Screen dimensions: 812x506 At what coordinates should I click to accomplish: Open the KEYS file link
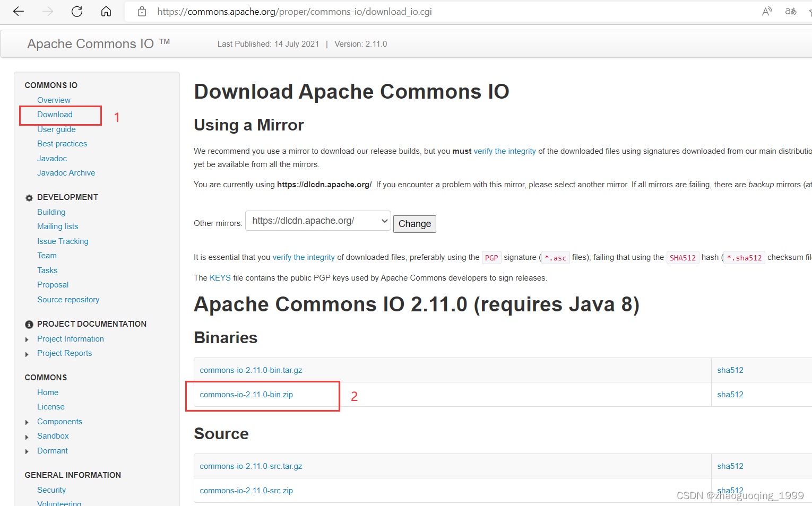(220, 278)
